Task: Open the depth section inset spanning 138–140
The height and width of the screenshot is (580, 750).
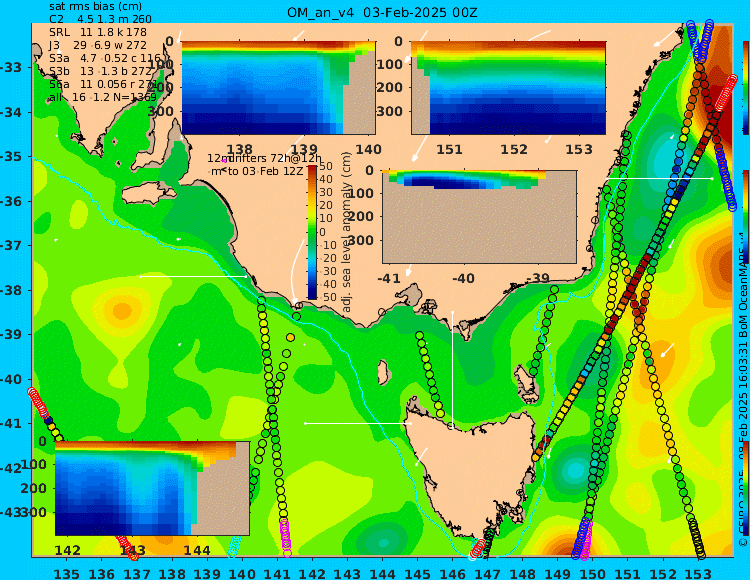Action: pyautogui.click(x=278, y=88)
